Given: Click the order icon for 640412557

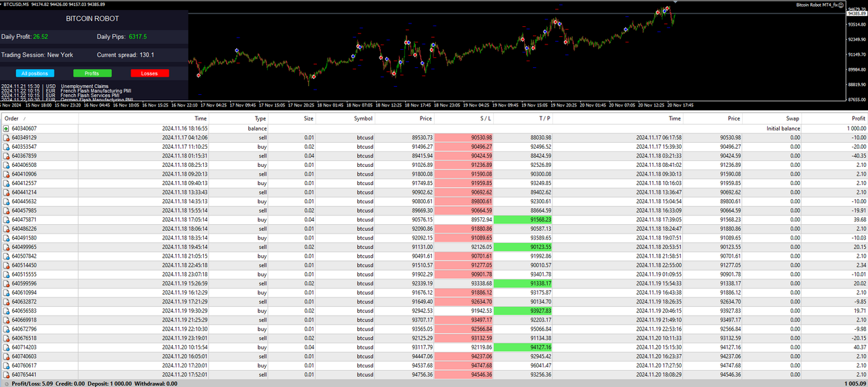Looking at the screenshot, I should 6,183.
